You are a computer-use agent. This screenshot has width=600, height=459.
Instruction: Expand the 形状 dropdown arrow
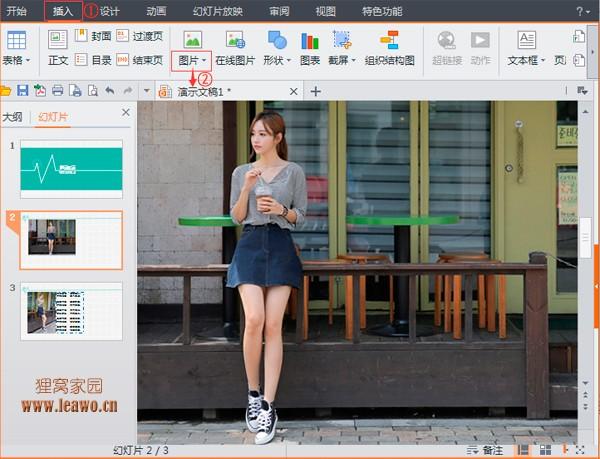coord(289,60)
